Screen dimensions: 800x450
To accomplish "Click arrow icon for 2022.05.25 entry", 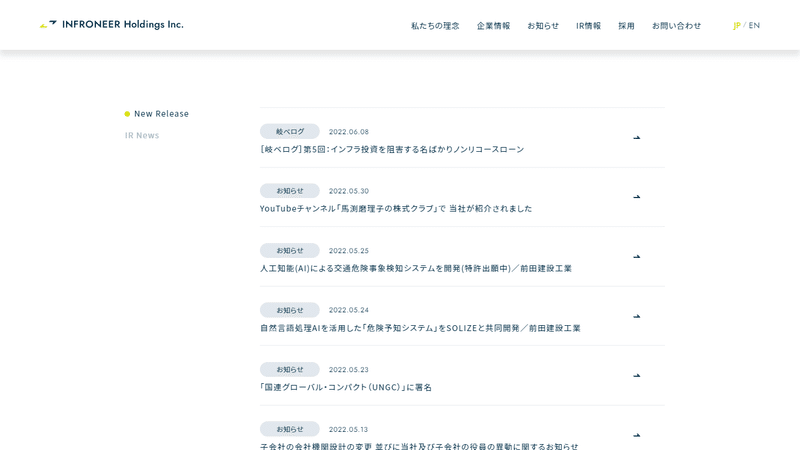I will [637, 257].
